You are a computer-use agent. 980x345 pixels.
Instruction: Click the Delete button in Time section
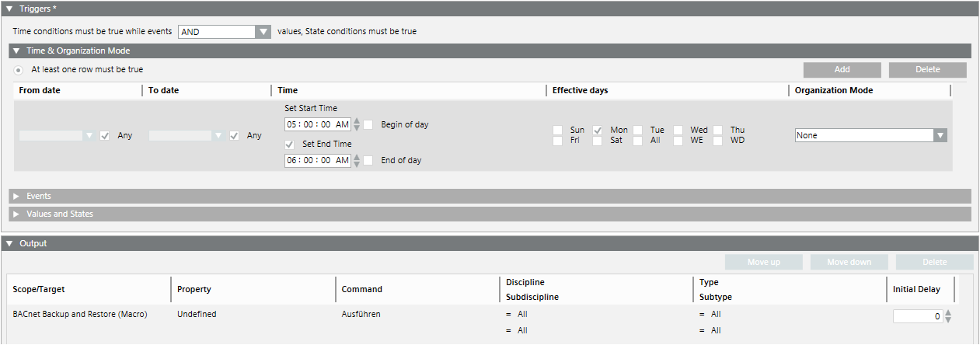[927, 70]
